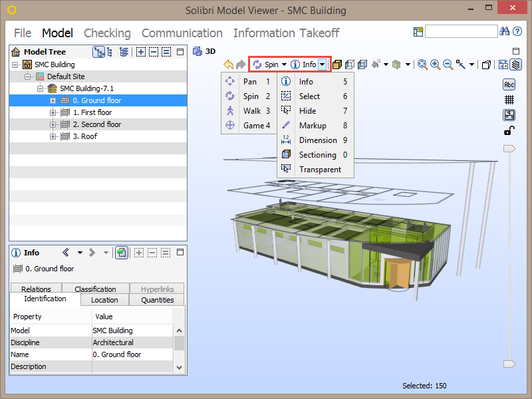Expand the First floor tree item
The image size is (532, 399).
[53, 112]
